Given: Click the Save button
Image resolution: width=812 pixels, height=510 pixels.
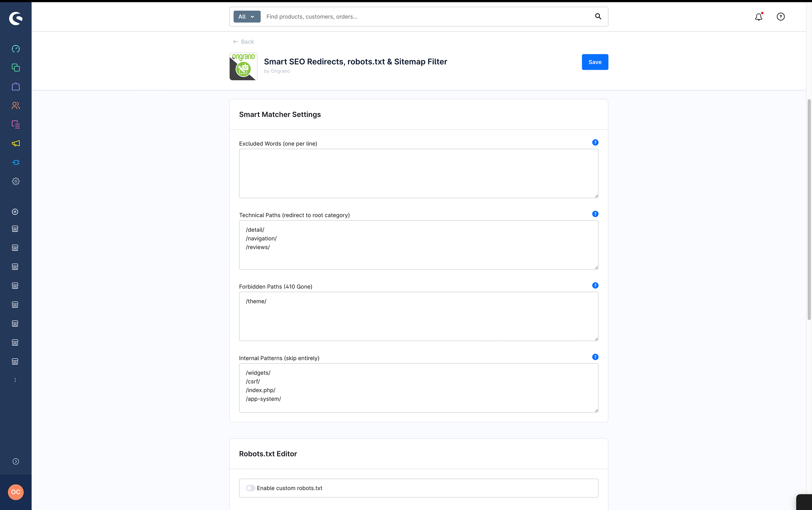Looking at the screenshot, I should [x=595, y=62].
